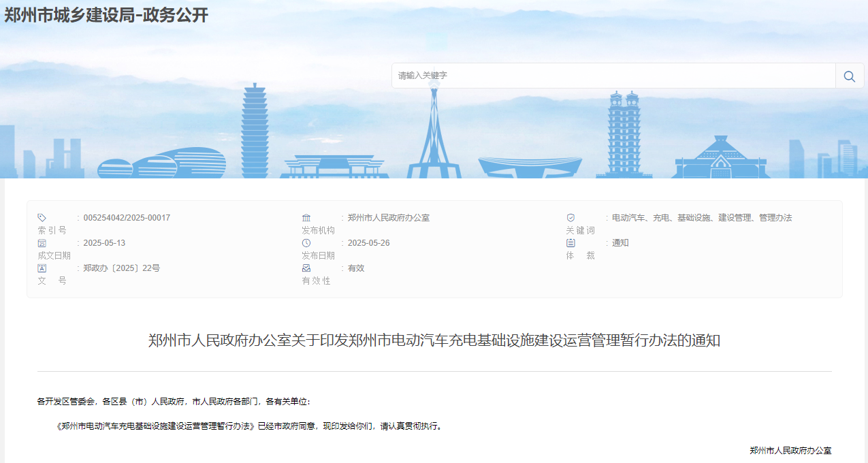
Task: Click the shield icon for 关键词
Action: tap(570, 218)
